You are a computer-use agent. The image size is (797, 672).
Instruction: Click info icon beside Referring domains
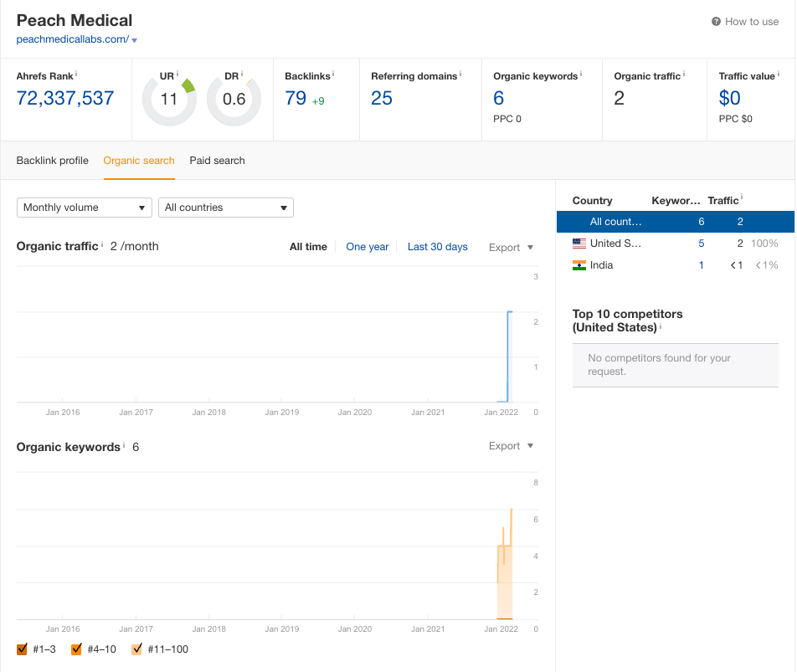(460, 74)
